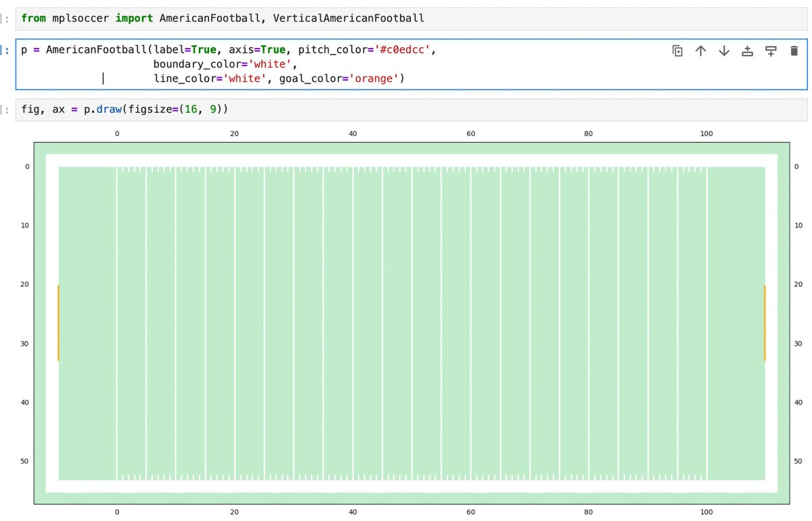This screenshot has height=521, width=812.
Task: Place cursor in the p.draw figsize cell
Action: click(x=411, y=109)
